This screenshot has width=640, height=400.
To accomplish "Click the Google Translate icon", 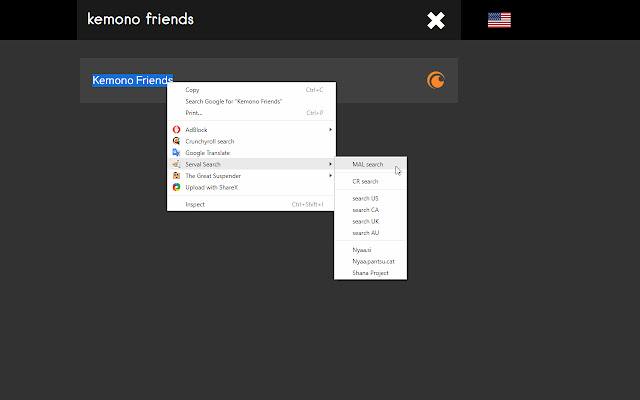I will click(x=176, y=152).
